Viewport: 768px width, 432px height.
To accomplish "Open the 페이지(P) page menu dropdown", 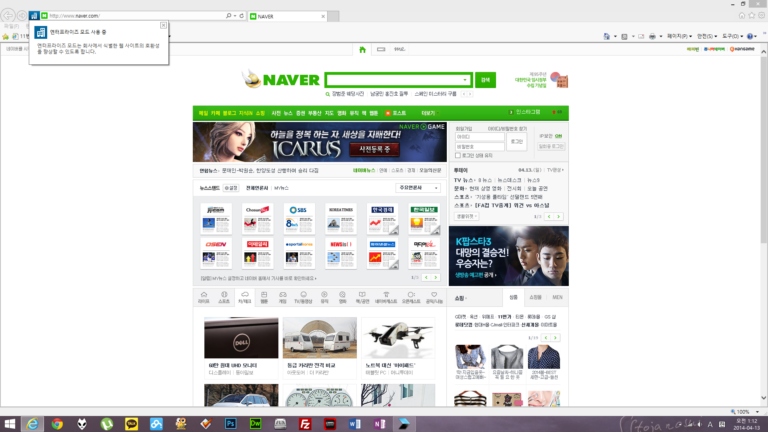I will pos(679,36).
